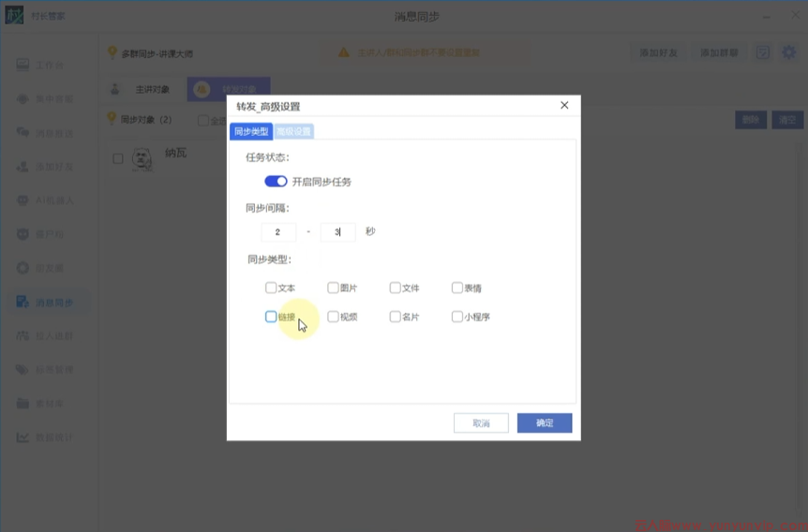Select the 消息同步 sidebar icon
808x532 pixels.
[x=23, y=302]
